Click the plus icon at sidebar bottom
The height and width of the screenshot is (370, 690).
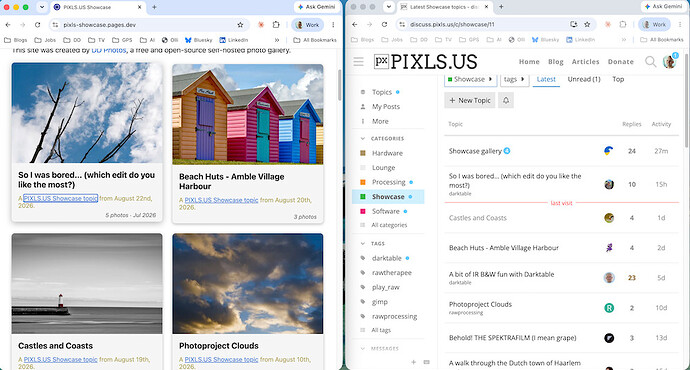click(x=413, y=362)
